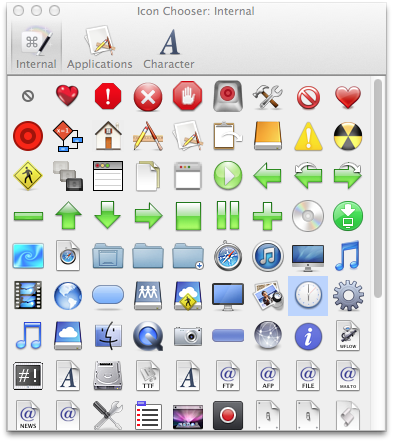Select the green minus bar icon
This screenshot has width=393, height=442.
(x=28, y=216)
